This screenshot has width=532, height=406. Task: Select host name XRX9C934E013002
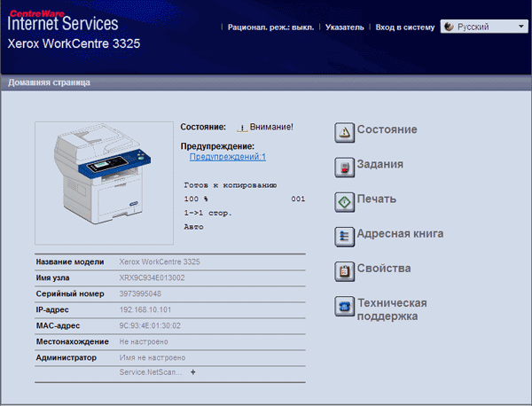coord(152,277)
